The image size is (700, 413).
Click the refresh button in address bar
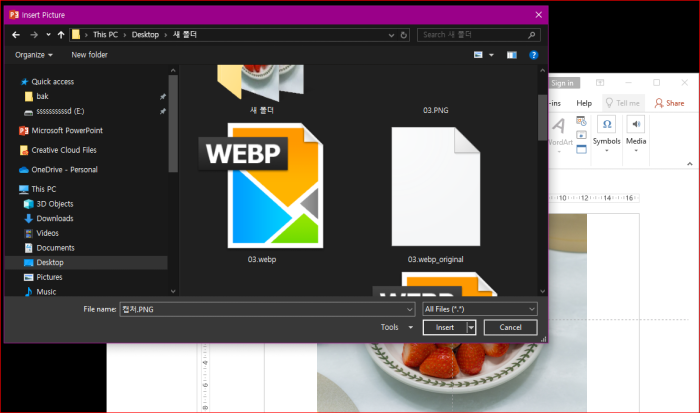click(x=404, y=35)
